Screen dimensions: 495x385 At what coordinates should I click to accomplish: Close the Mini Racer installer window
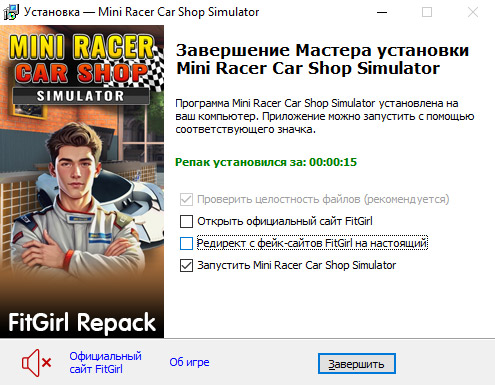coord(473,12)
